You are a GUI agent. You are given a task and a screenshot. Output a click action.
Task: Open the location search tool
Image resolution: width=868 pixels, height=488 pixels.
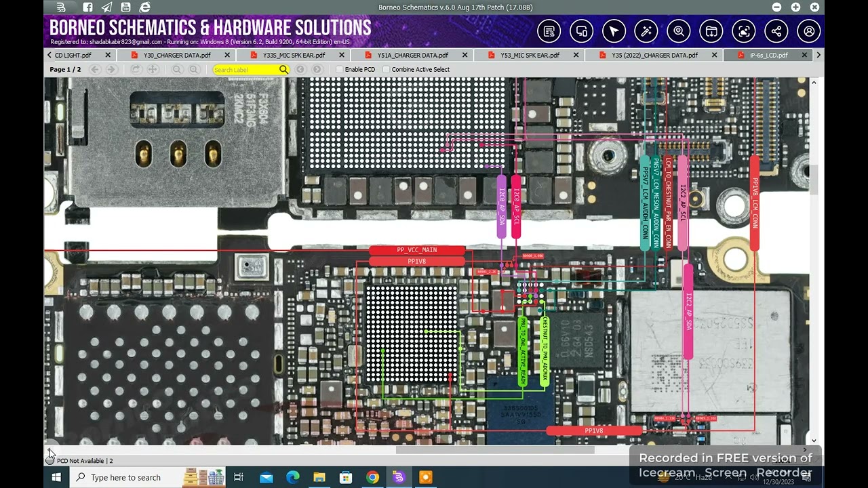pos(679,31)
